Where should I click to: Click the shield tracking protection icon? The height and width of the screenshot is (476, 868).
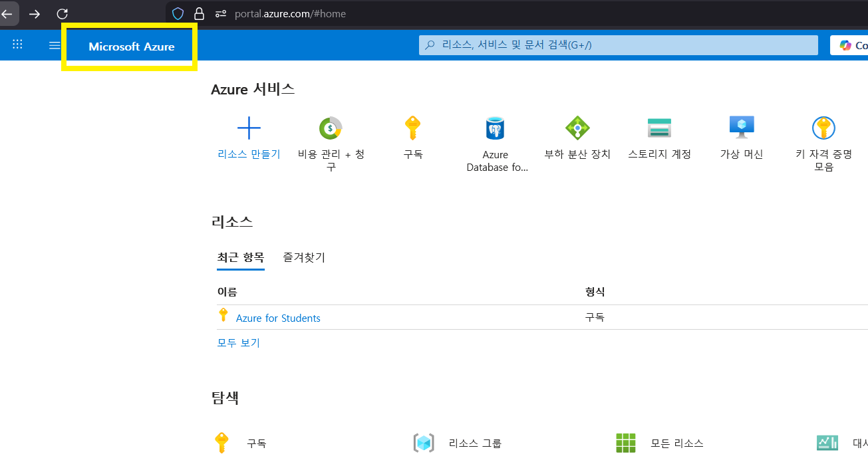[x=178, y=13]
